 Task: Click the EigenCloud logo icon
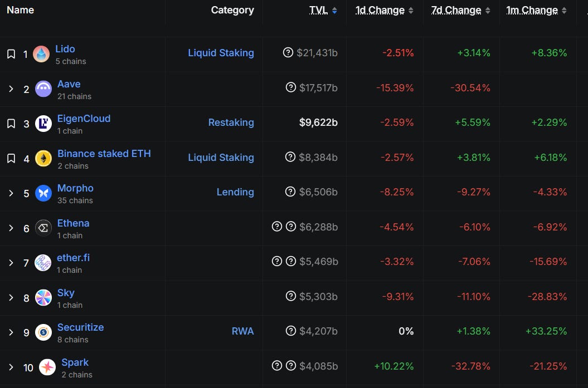43,124
